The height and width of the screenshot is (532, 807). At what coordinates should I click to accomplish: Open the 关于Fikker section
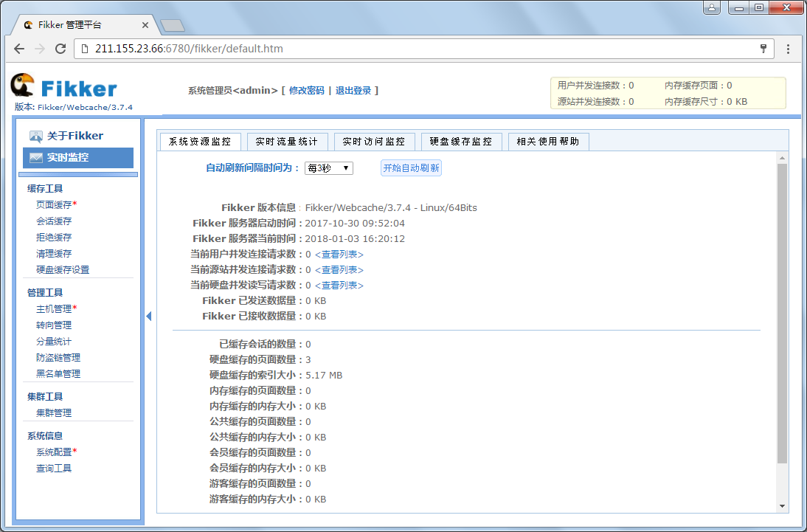pos(75,136)
